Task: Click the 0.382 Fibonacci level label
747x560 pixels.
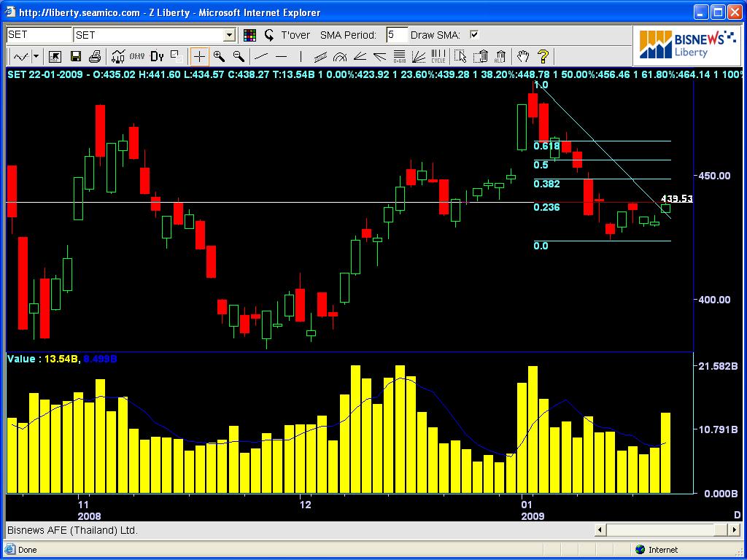Action: coord(546,184)
